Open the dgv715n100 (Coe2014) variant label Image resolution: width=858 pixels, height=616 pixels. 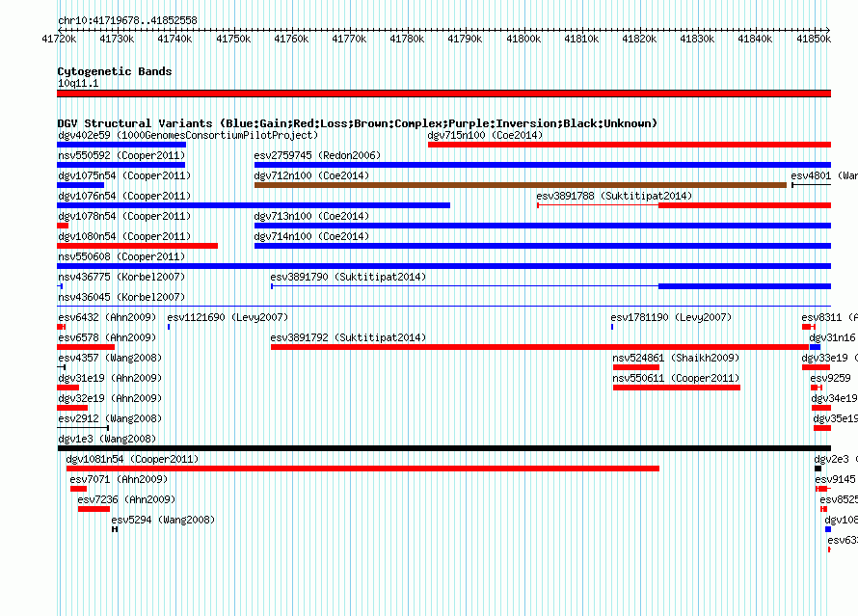click(485, 135)
